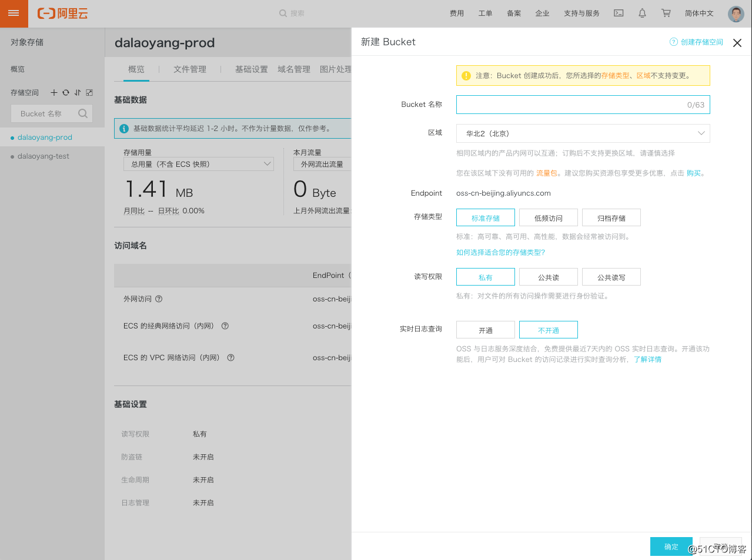Viewport: 752px width, 560px height.
Task: Switch to the 图片处理 tab
Action: [x=335, y=69]
